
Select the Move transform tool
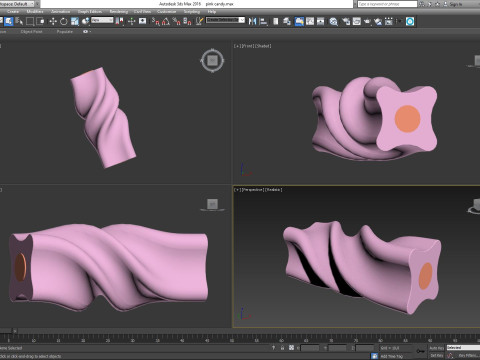pos(53,21)
